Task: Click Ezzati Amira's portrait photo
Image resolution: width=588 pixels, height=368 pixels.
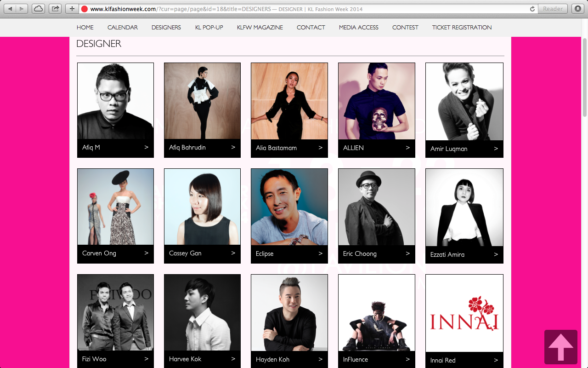Action: (464, 207)
